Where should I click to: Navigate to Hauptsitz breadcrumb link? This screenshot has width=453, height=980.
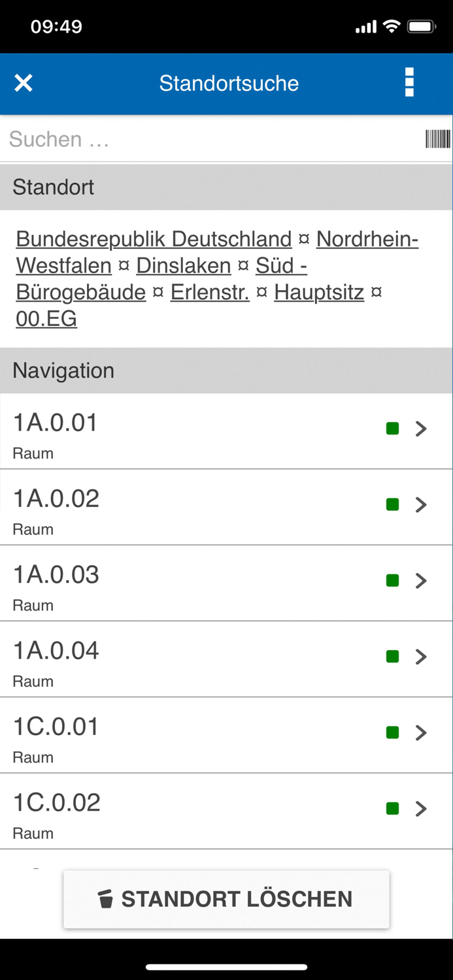point(319,292)
